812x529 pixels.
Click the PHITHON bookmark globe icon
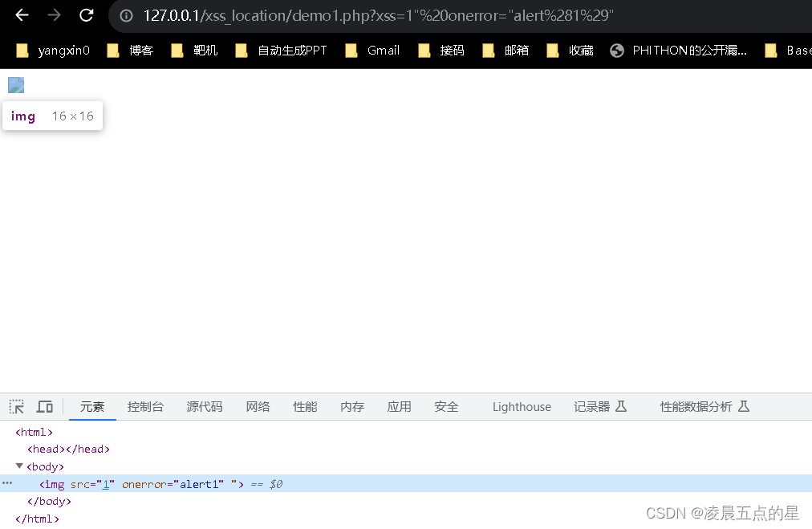[x=616, y=50]
